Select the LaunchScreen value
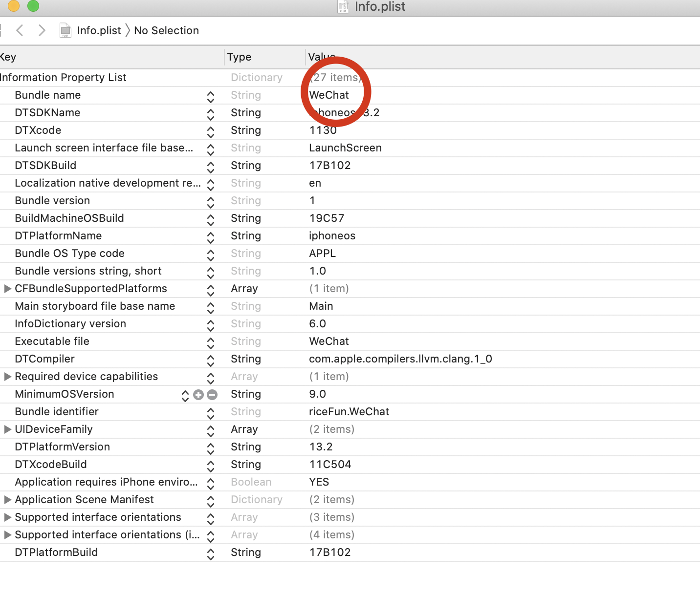The width and height of the screenshot is (700, 596). [345, 148]
